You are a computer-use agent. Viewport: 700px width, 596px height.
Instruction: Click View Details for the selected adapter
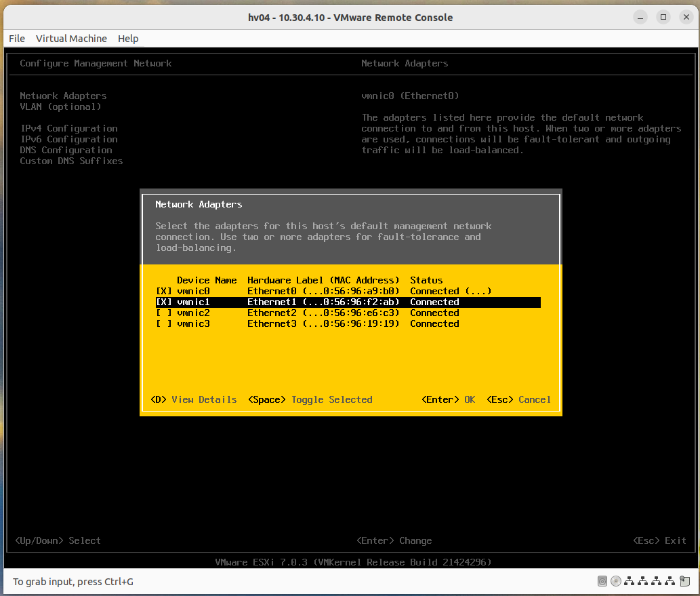194,399
